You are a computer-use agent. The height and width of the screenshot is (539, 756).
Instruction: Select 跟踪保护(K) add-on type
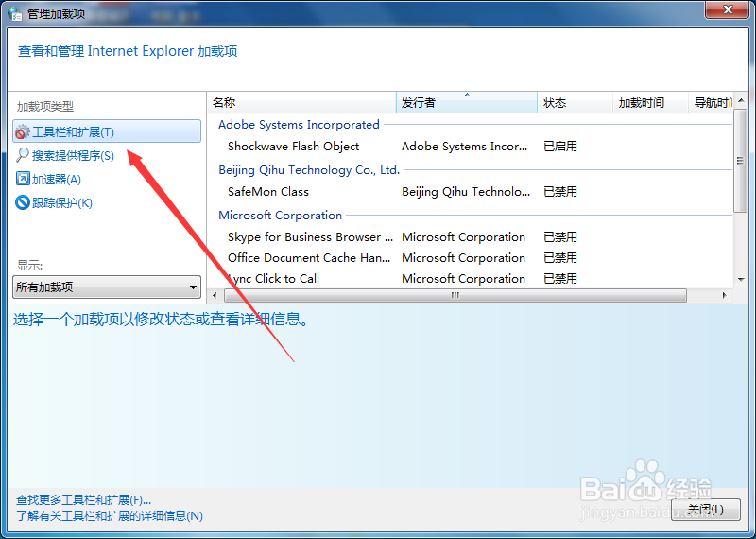coord(61,202)
